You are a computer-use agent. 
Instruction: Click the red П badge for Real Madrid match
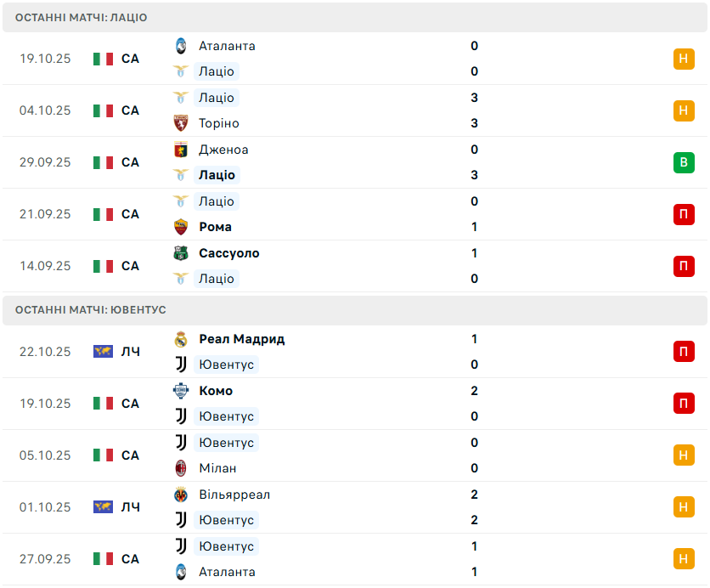click(684, 352)
